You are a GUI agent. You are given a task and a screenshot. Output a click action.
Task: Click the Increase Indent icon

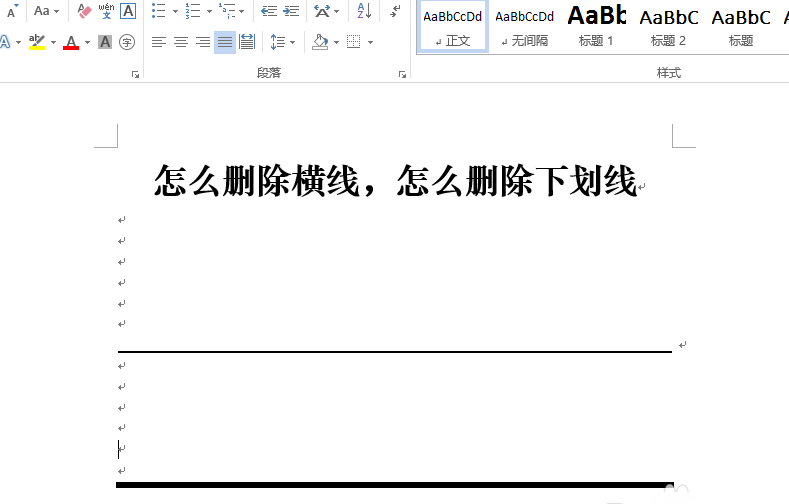pyautogui.click(x=290, y=11)
